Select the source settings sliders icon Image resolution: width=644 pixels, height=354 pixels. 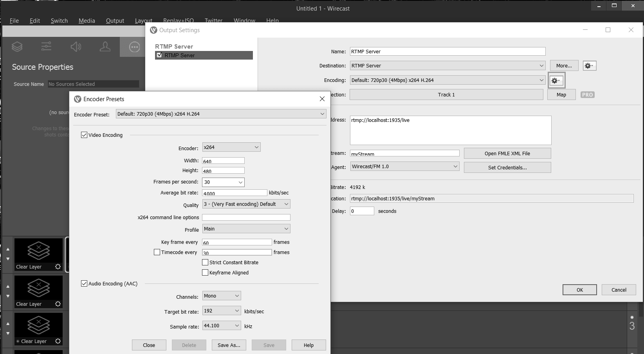pyautogui.click(x=46, y=47)
